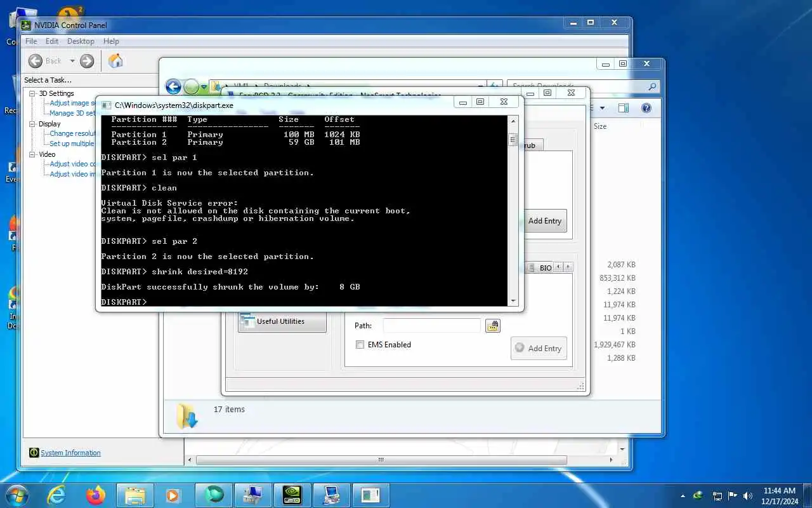812x508 pixels.
Task: Click the 853,312 KB size entry
Action: click(617, 278)
